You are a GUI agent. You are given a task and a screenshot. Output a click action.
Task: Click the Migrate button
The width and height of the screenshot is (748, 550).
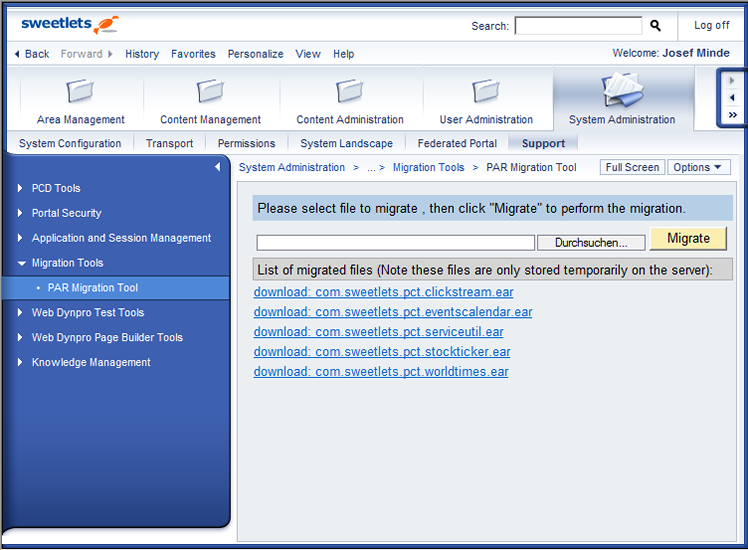coord(688,238)
